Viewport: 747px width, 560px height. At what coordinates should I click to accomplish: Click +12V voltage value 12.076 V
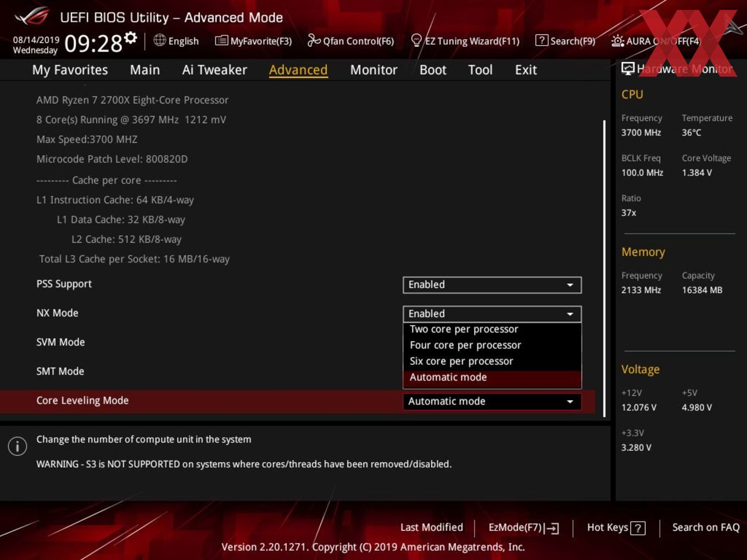point(639,407)
